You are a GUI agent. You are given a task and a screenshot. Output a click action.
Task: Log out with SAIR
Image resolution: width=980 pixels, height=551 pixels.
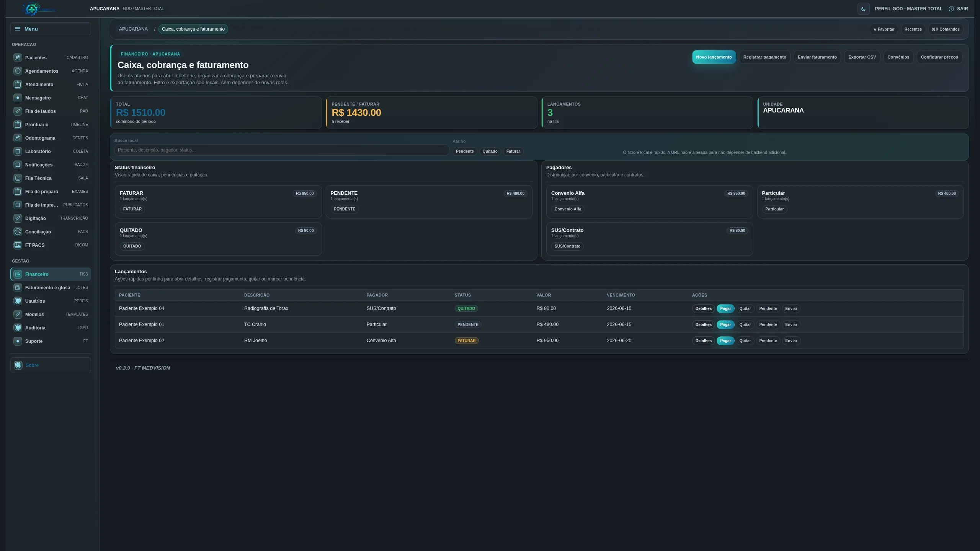[x=958, y=9]
